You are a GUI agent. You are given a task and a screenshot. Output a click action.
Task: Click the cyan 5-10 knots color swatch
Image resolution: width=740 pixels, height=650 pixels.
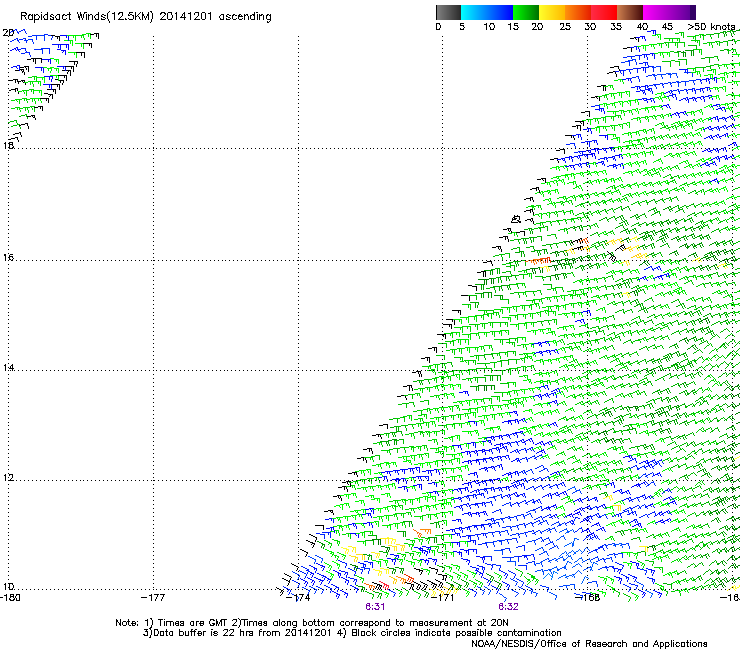(x=474, y=12)
